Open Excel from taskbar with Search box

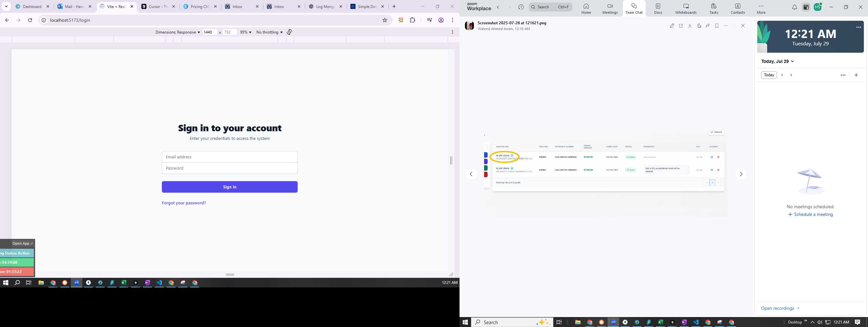(x=661, y=322)
